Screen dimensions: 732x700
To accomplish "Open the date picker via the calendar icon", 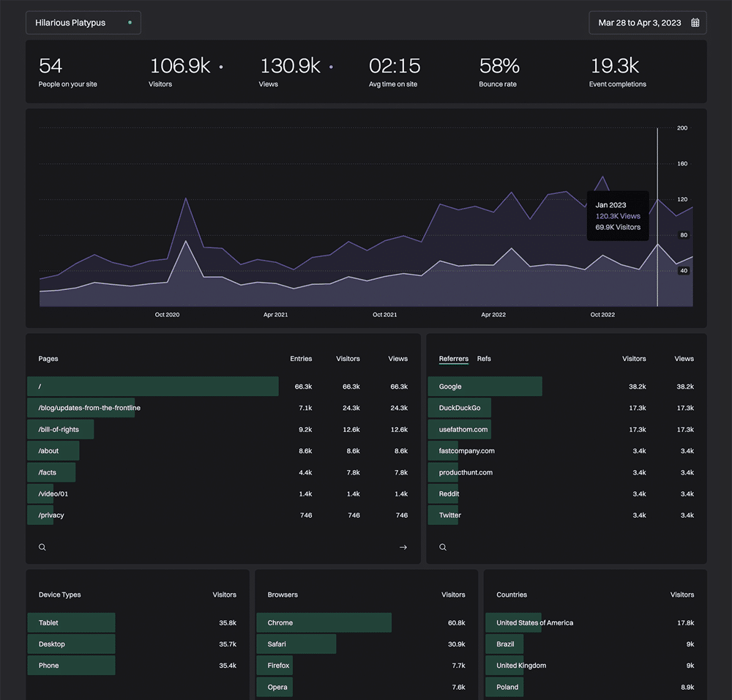I will click(697, 23).
